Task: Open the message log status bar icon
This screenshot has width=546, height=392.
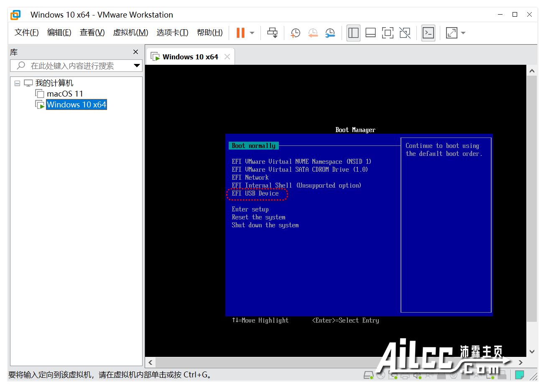Action: click(x=520, y=375)
